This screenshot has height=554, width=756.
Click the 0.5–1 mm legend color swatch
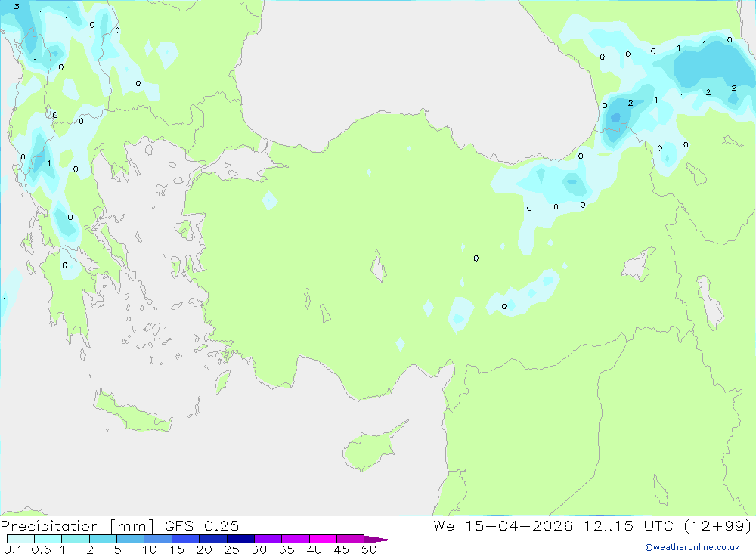tap(48, 539)
